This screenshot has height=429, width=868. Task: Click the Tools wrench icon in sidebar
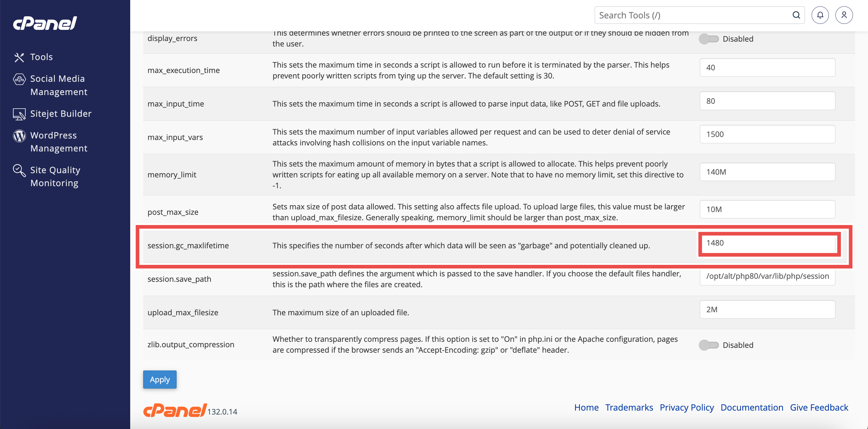pos(19,57)
